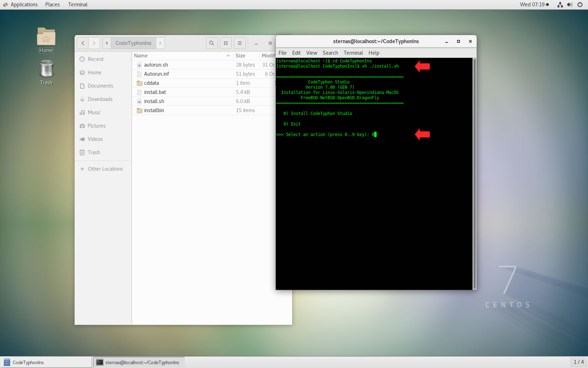
Task: Click the left path arrow before CodeTyphonIns
Action: (107, 43)
